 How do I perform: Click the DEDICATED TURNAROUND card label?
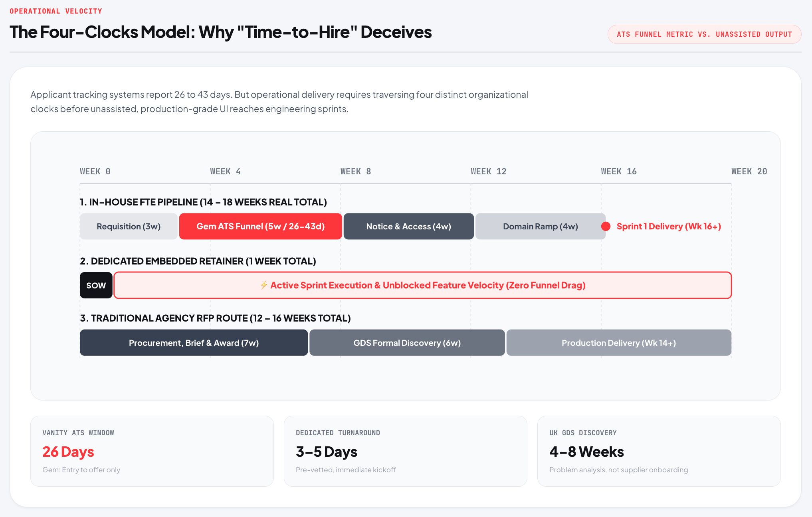[338, 433]
